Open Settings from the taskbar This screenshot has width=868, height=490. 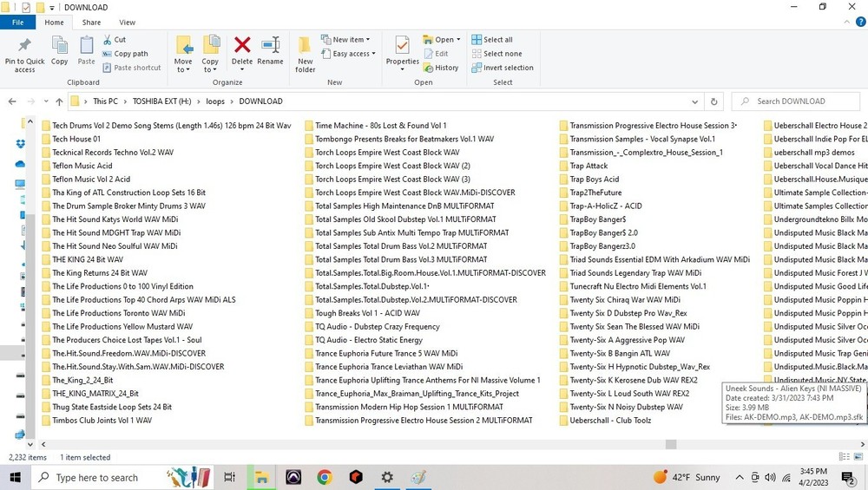tap(387, 477)
